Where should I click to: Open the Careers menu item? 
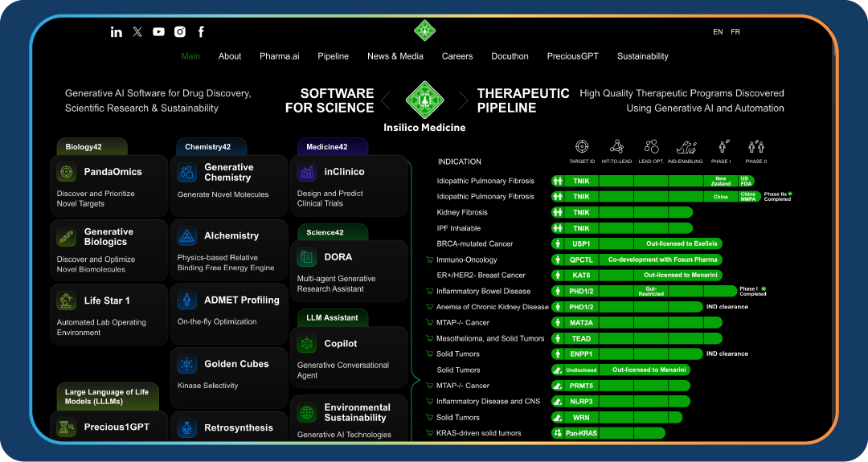[457, 56]
